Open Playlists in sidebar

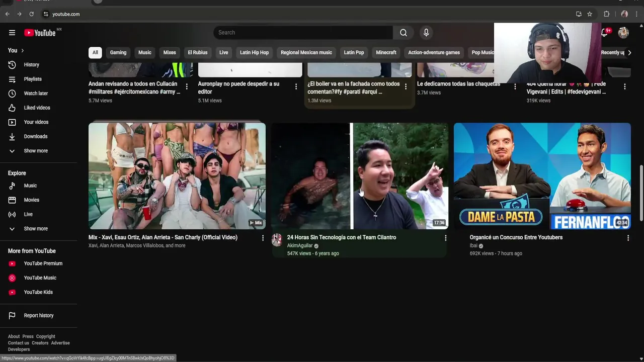point(38,79)
